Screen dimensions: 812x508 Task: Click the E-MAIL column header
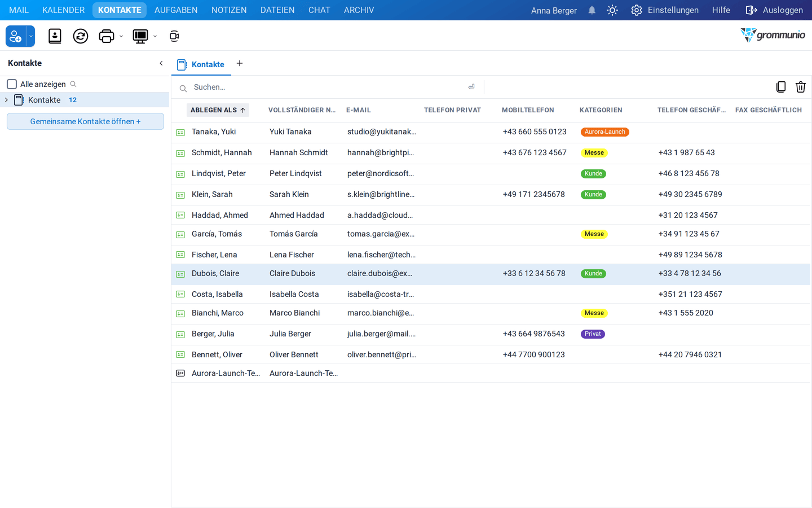pos(359,110)
